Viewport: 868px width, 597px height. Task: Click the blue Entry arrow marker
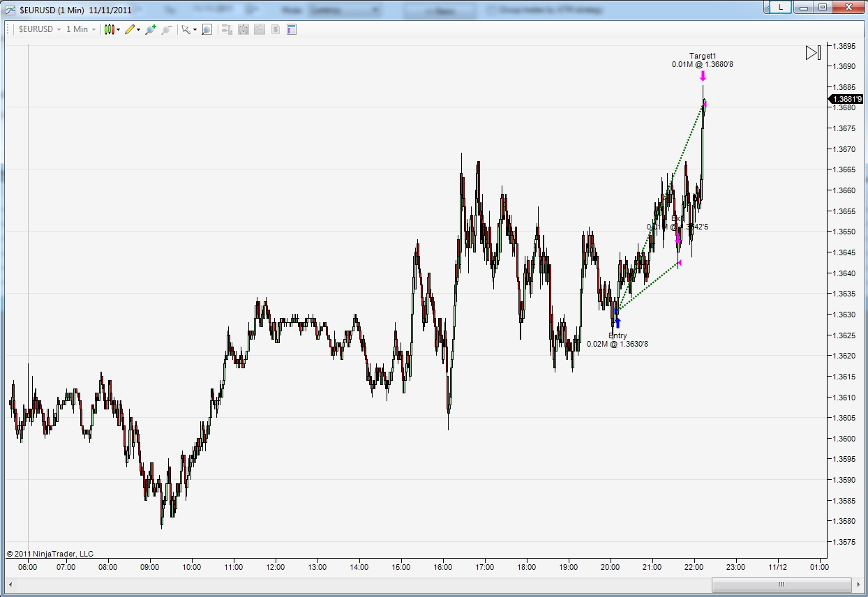618,323
